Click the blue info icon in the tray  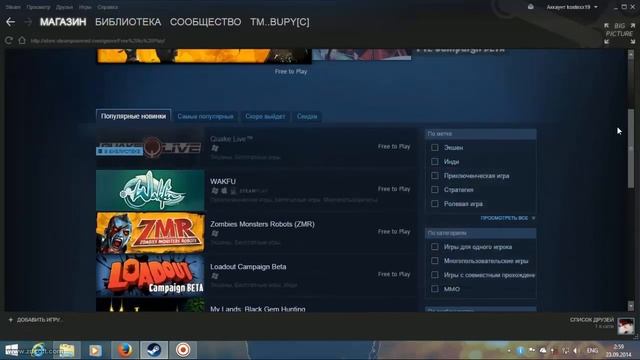tap(520, 351)
